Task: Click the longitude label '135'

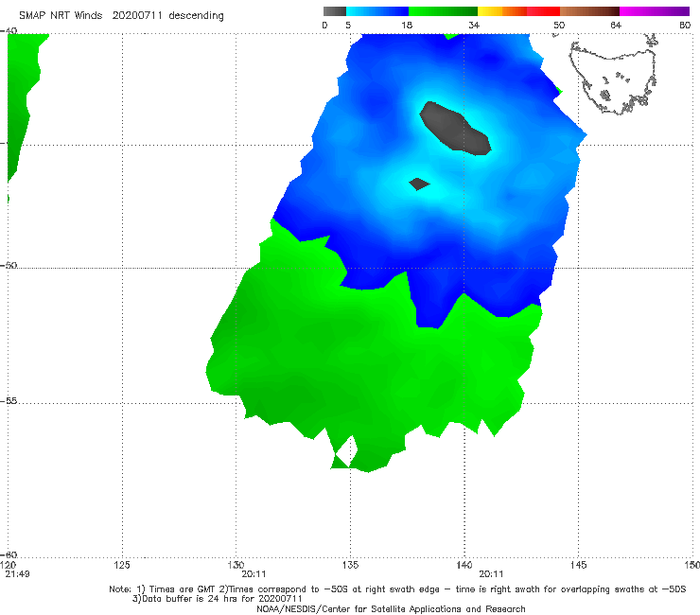Action: [350, 565]
